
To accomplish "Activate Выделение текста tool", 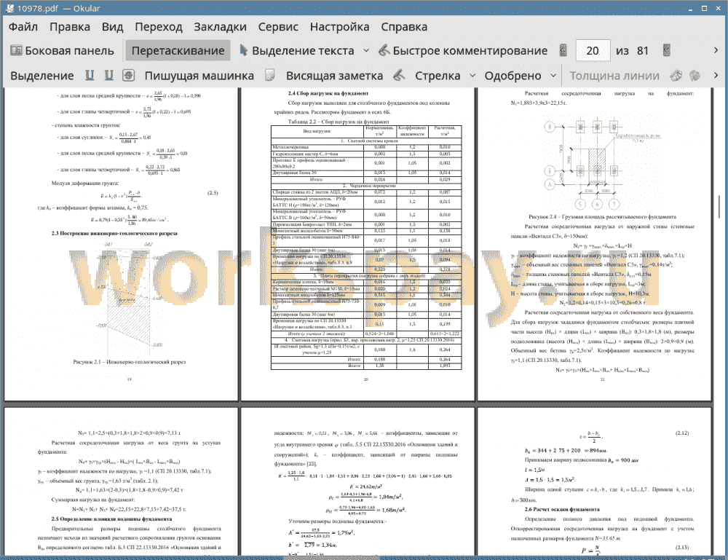I will 297,51.
